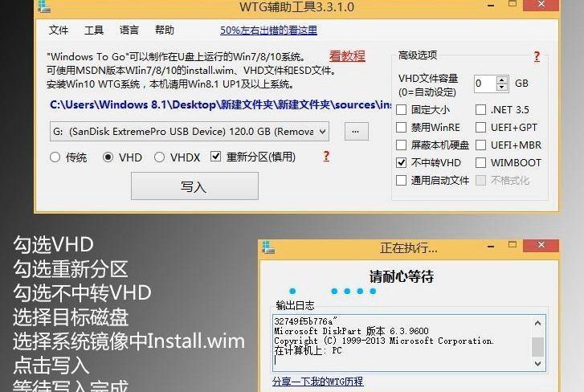Open the 帮助 menu
The image size is (584, 392).
coord(164,30)
